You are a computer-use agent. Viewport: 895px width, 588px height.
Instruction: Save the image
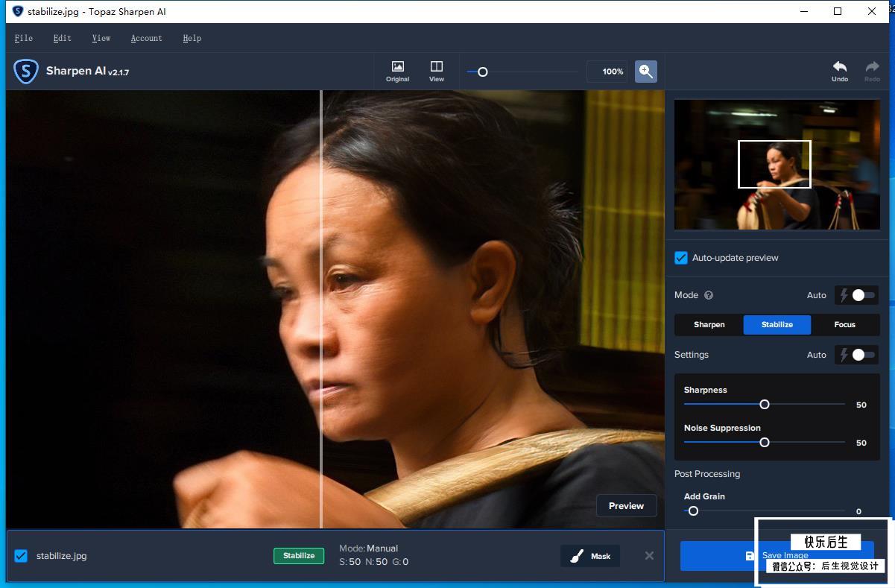click(777, 556)
